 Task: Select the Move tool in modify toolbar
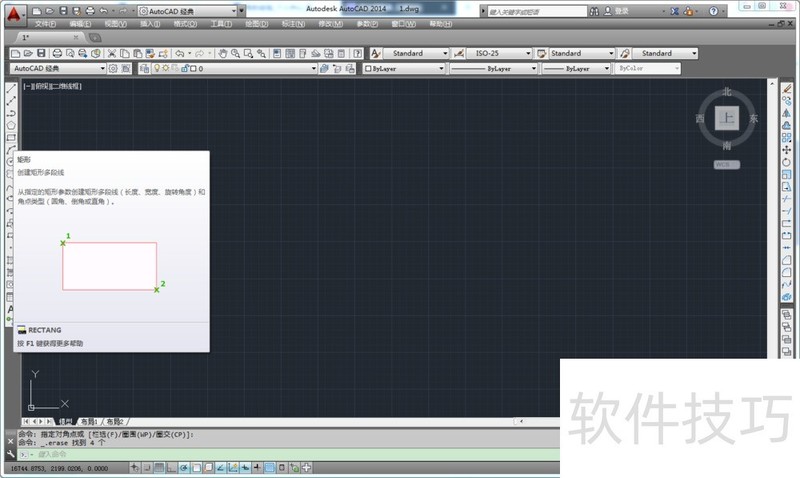point(787,149)
